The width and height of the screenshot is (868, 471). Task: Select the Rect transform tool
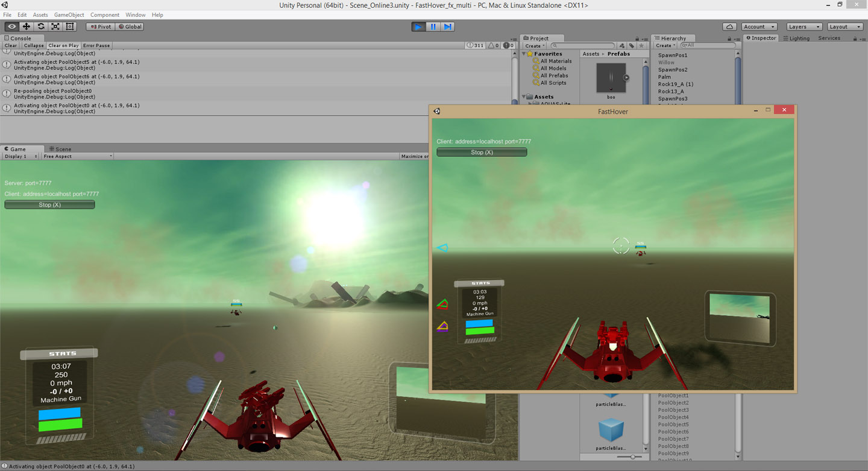click(70, 27)
